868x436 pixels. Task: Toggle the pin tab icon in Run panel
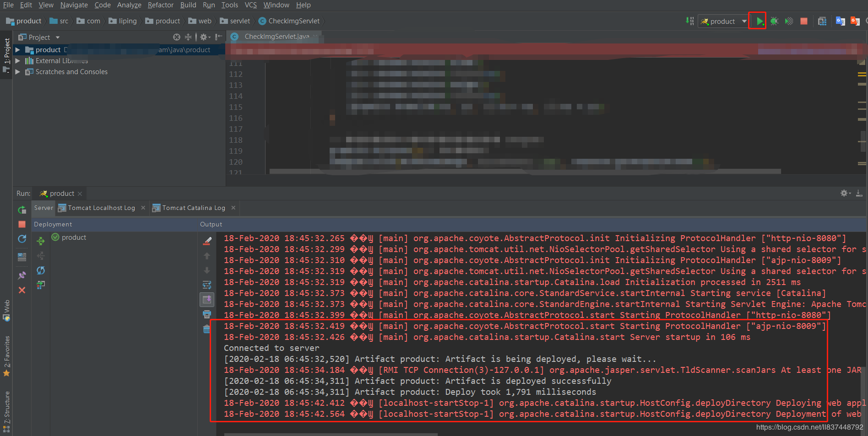click(22, 275)
